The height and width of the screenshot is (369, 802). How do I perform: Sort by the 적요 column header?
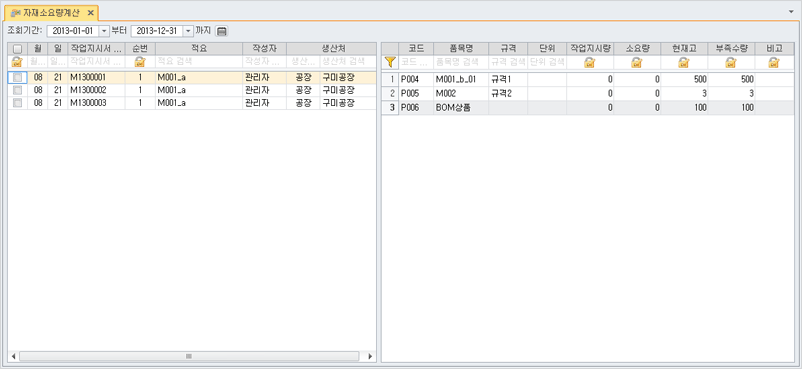click(198, 49)
